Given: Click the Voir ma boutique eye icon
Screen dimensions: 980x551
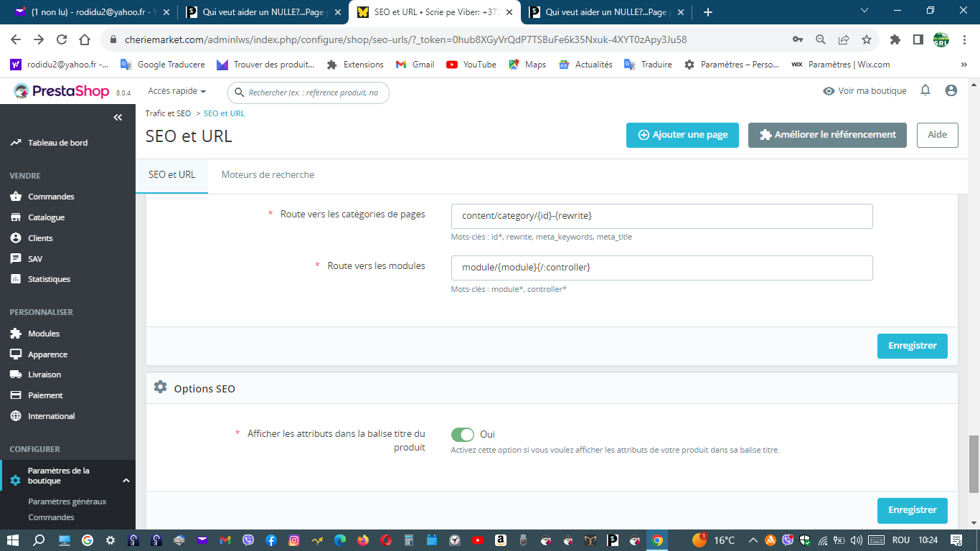Looking at the screenshot, I should tap(829, 91).
